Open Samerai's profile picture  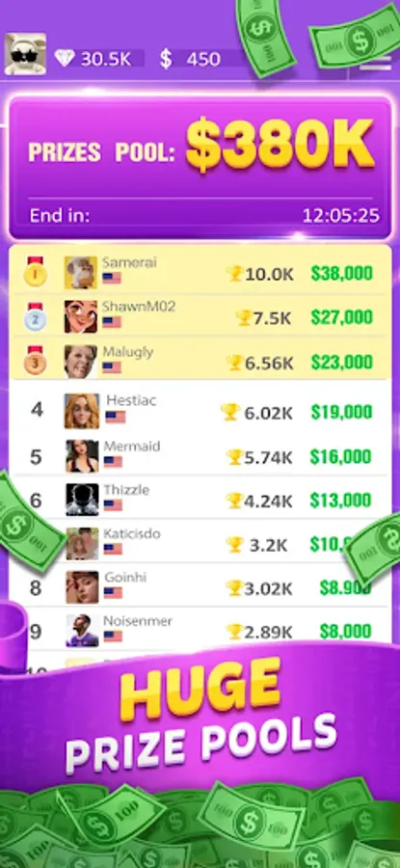81,272
